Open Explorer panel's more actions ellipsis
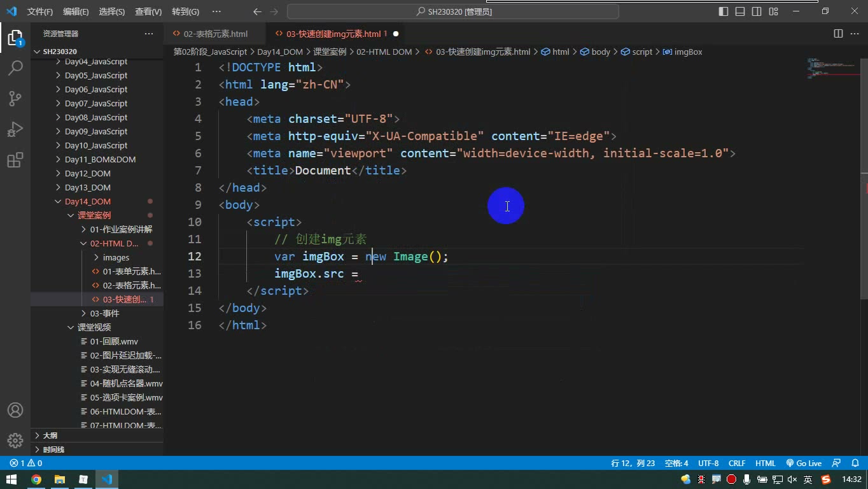This screenshot has height=489, width=868. 149,34
